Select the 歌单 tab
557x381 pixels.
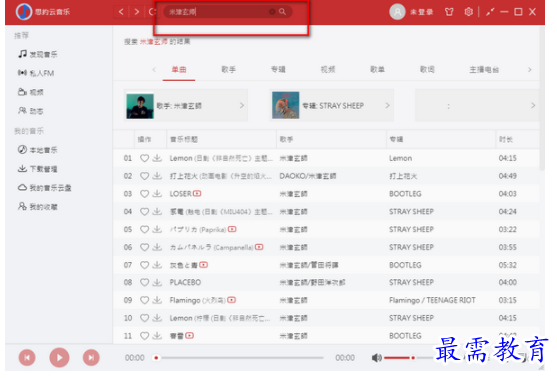click(377, 70)
